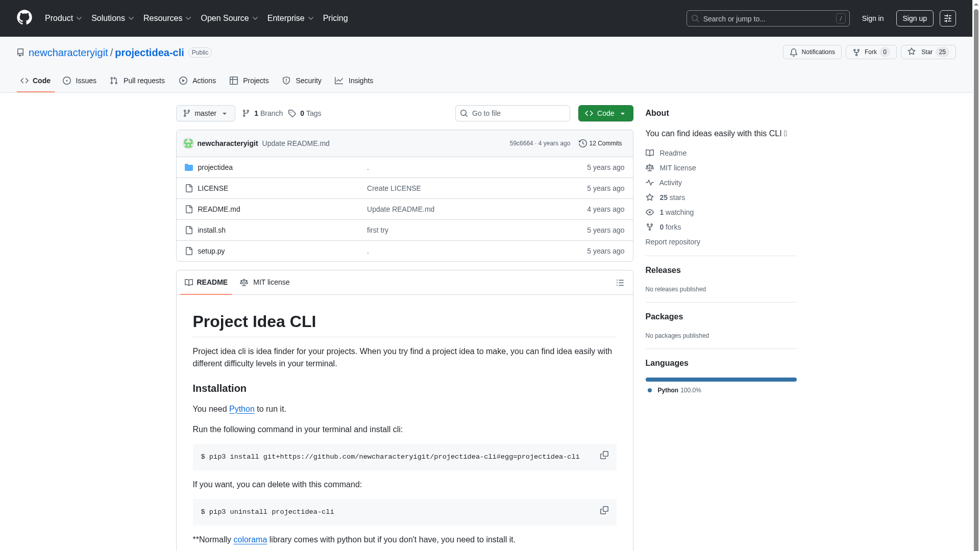Image resolution: width=980 pixels, height=551 pixels.
Task: Copy the pip3 install command
Action: pyautogui.click(x=604, y=455)
